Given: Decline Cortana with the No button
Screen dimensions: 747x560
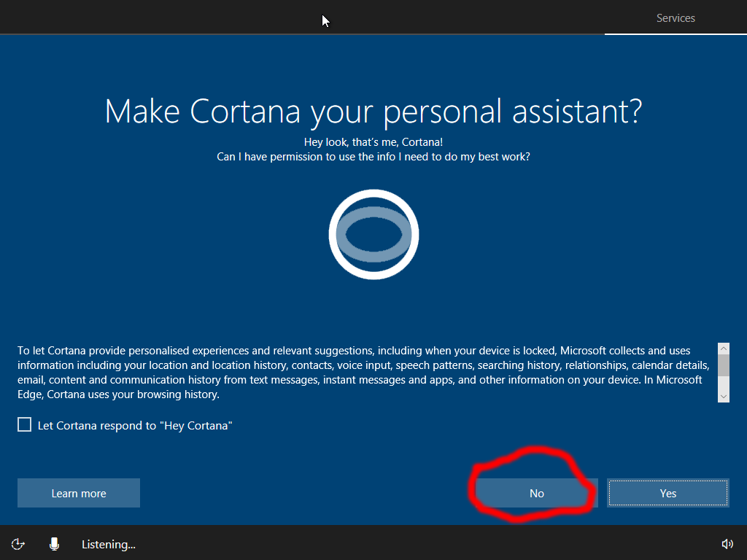Looking at the screenshot, I should click(x=536, y=493).
